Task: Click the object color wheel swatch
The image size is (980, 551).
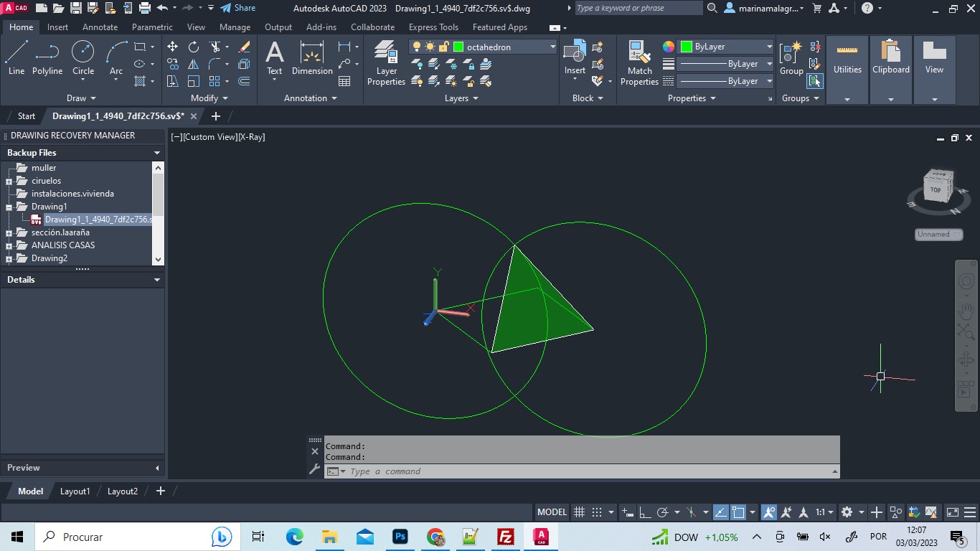Action: pos(668,47)
